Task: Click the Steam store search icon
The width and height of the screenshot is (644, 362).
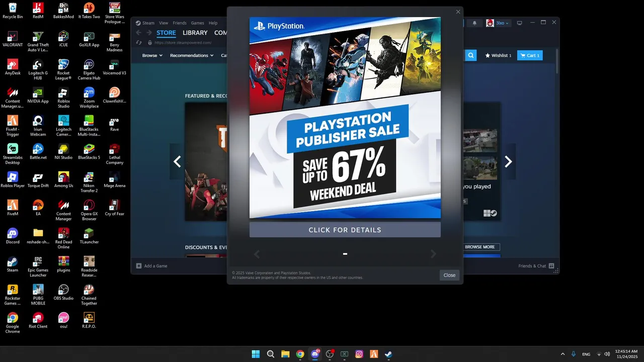Action: pyautogui.click(x=470, y=55)
